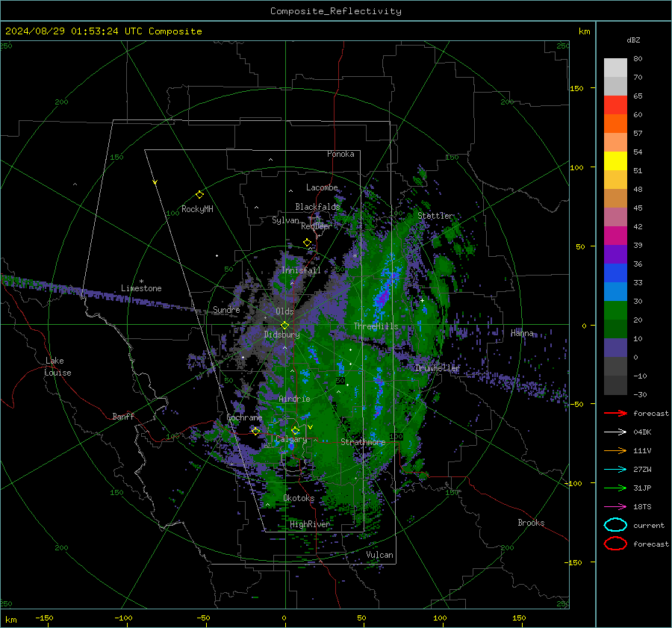Click the Composite_Reflectivity title
The width and height of the screenshot is (672, 628).
pyautogui.click(x=336, y=11)
